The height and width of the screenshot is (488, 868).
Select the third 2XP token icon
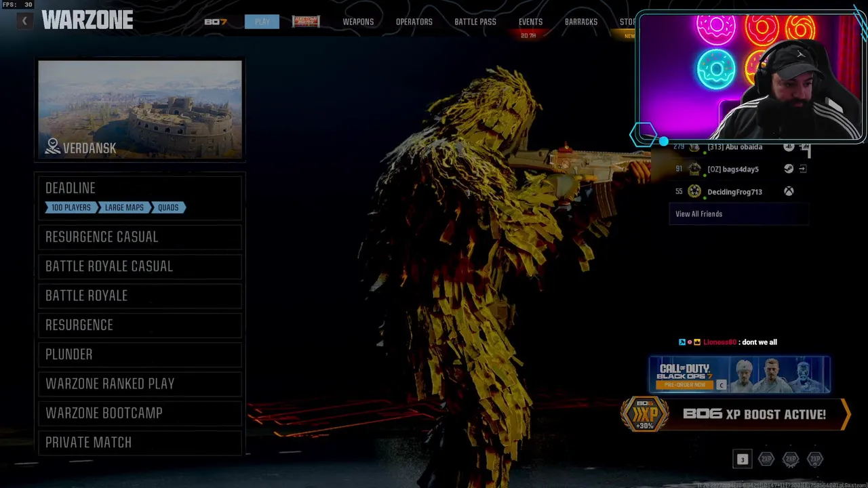(x=815, y=460)
